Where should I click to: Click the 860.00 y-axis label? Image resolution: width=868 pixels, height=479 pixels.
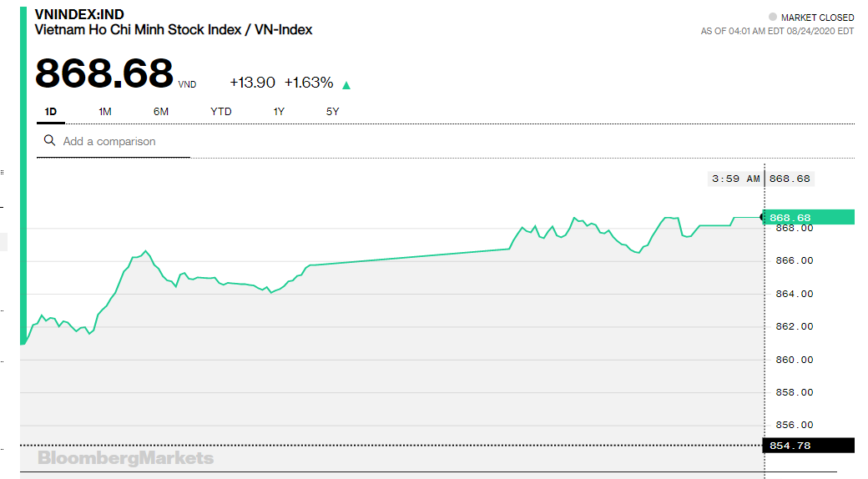pos(795,360)
